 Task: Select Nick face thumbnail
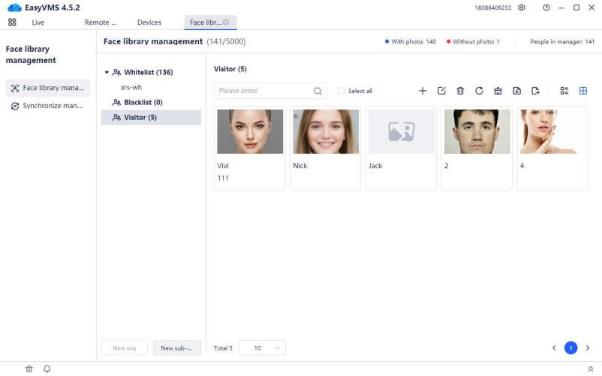pos(326,131)
